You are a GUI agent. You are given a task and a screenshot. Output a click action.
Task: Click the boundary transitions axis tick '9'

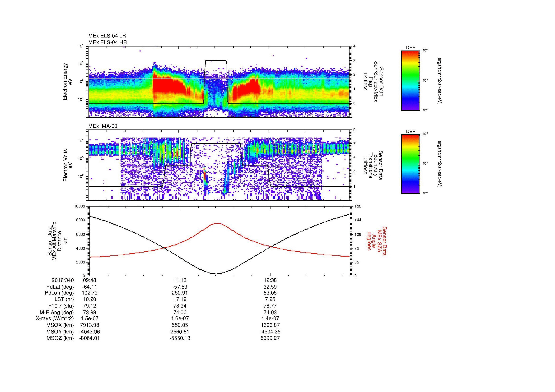point(354,130)
